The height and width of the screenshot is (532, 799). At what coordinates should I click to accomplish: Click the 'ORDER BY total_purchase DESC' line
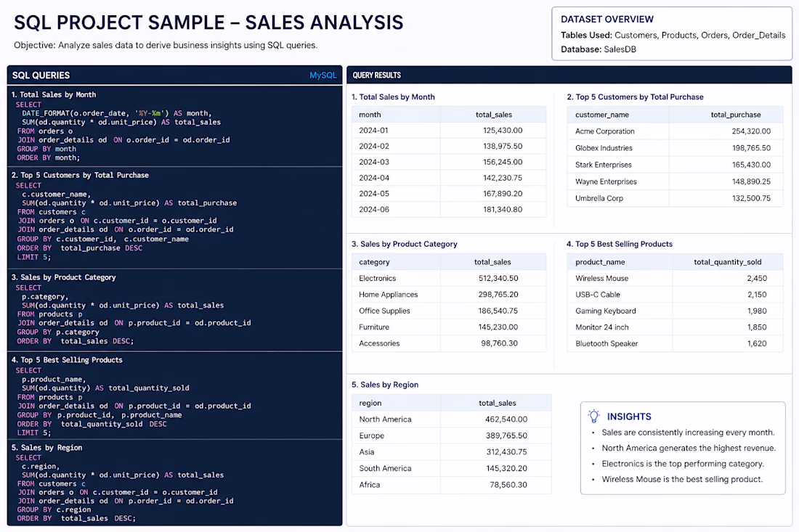[x=79, y=248]
